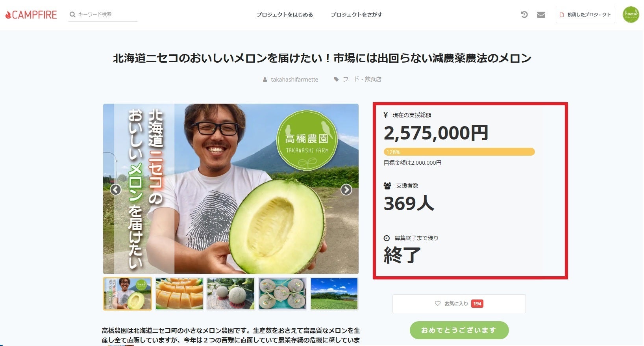Click the search magnifier icon
The image size is (644, 346).
tap(72, 15)
